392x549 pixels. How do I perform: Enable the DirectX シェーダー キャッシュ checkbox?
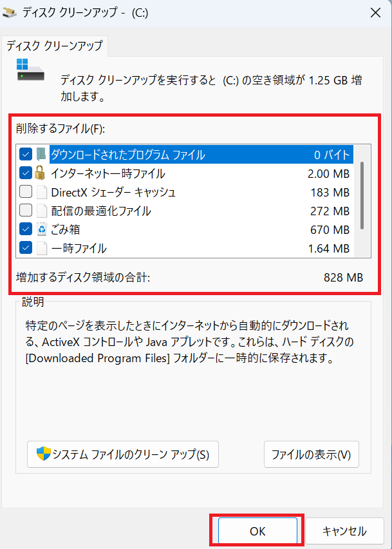(26, 192)
